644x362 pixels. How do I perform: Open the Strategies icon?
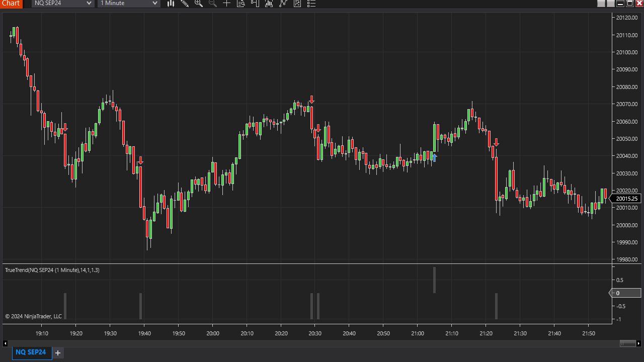(x=283, y=4)
